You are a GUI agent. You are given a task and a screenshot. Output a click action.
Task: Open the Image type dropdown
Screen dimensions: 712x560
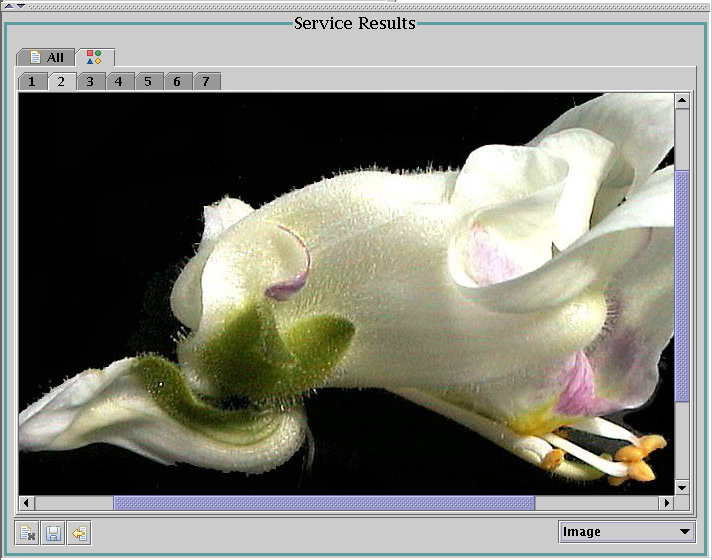(626, 532)
